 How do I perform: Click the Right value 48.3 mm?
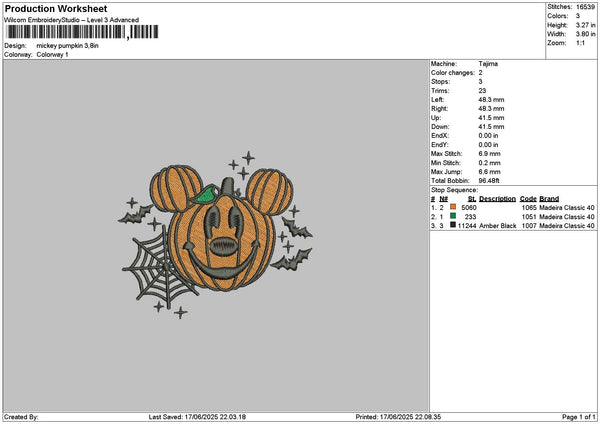coord(491,109)
